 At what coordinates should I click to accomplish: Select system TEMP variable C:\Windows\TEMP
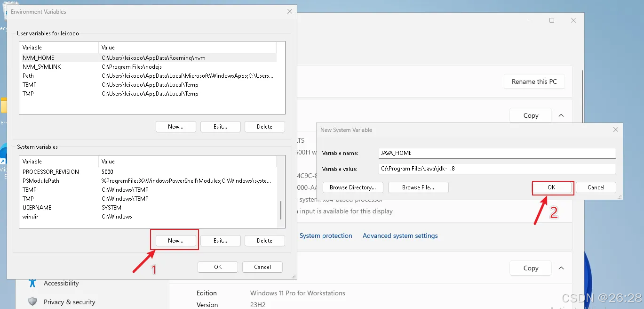[148, 190]
